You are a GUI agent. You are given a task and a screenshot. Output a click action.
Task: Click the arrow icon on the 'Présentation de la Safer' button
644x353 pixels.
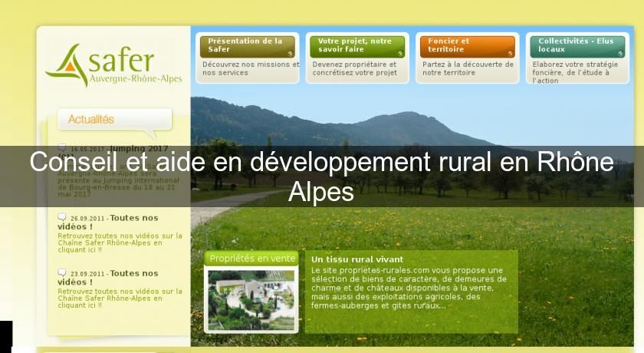click(x=290, y=54)
